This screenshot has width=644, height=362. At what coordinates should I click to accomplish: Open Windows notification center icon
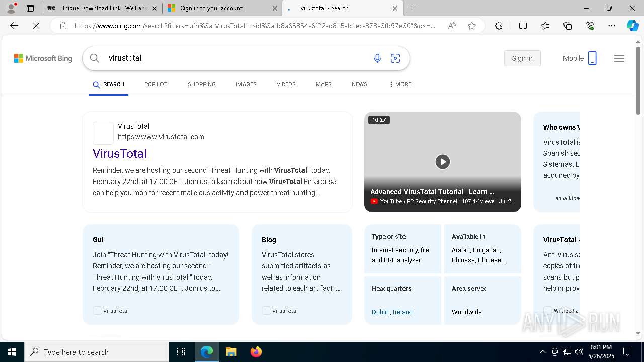point(627,352)
